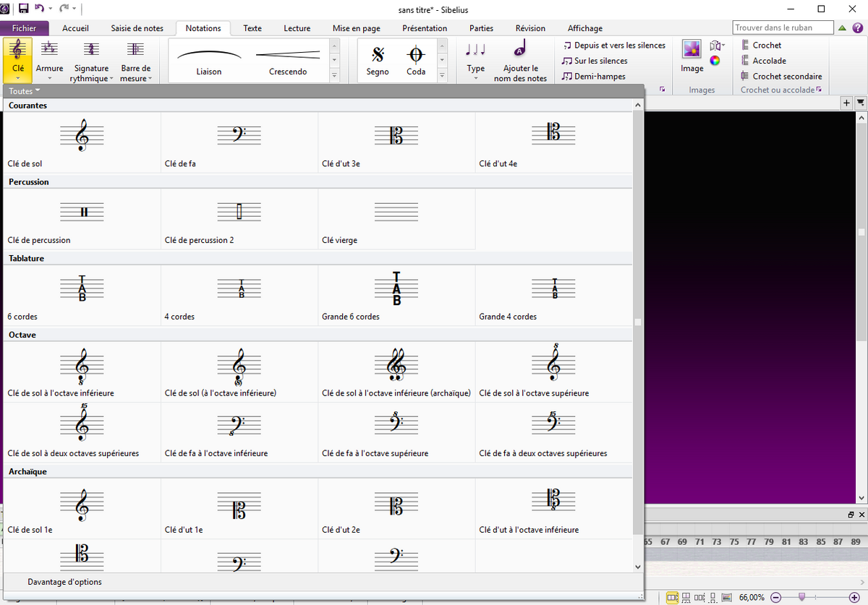Collapse the Clé dropdown button
868x605 pixels.
click(18, 60)
